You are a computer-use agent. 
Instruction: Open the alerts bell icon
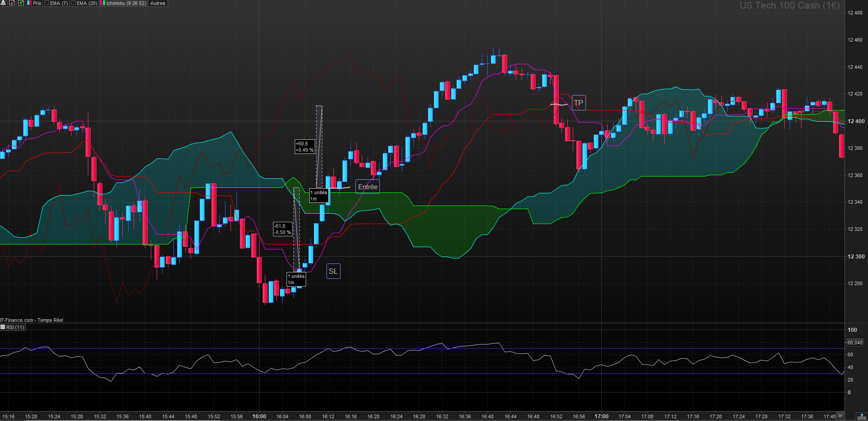coord(3,3)
